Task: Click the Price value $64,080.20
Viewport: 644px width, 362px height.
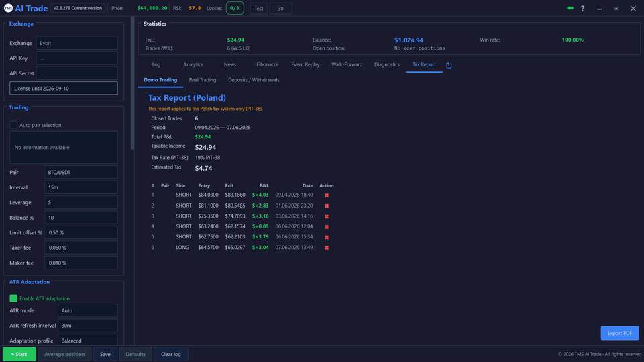Action: [x=152, y=8]
